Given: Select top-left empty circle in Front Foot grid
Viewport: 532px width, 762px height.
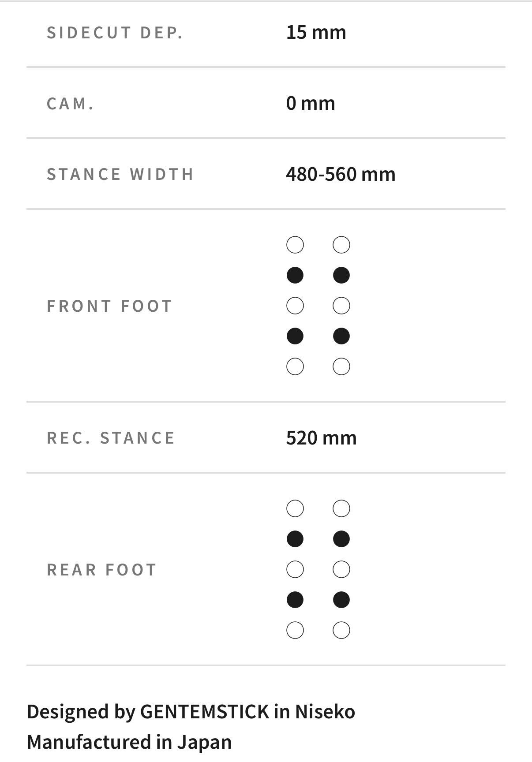Looking at the screenshot, I should (295, 245).
